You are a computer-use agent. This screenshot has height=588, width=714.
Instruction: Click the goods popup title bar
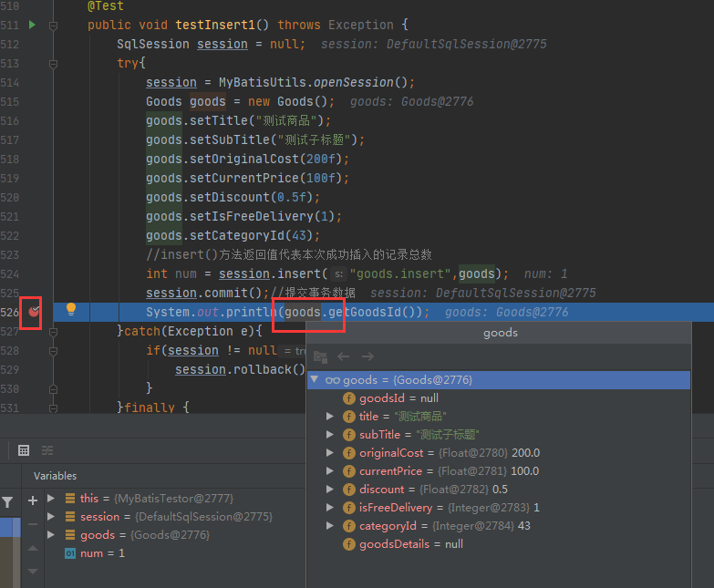click(500, 333)
